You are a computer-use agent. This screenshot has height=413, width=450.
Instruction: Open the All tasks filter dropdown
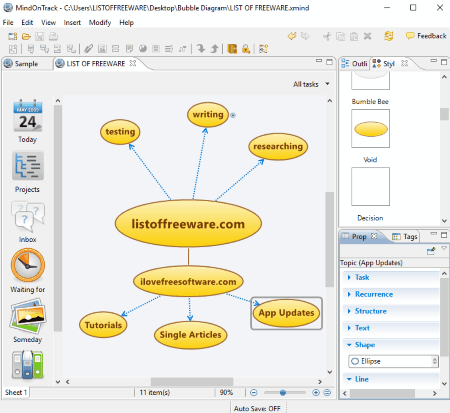tap(311, 84)
